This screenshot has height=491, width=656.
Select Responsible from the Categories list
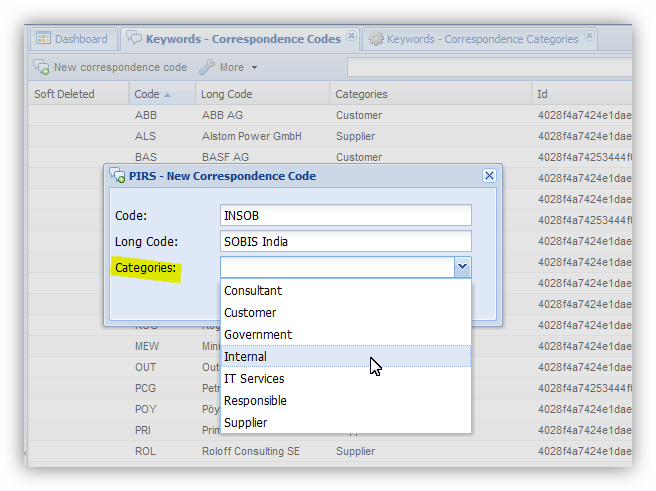click(346, 401)
